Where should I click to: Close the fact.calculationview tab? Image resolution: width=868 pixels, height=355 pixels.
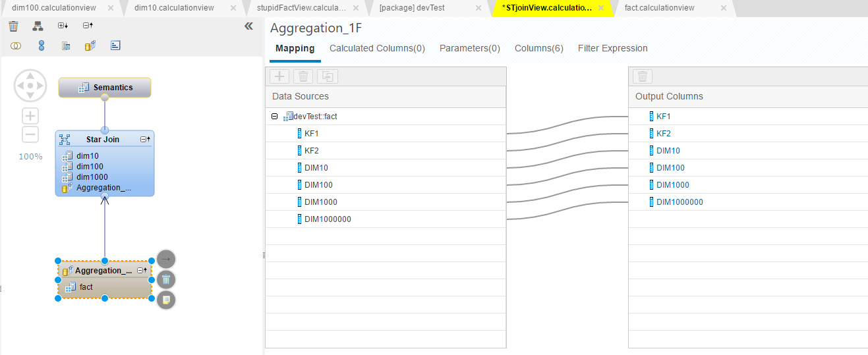724,8
